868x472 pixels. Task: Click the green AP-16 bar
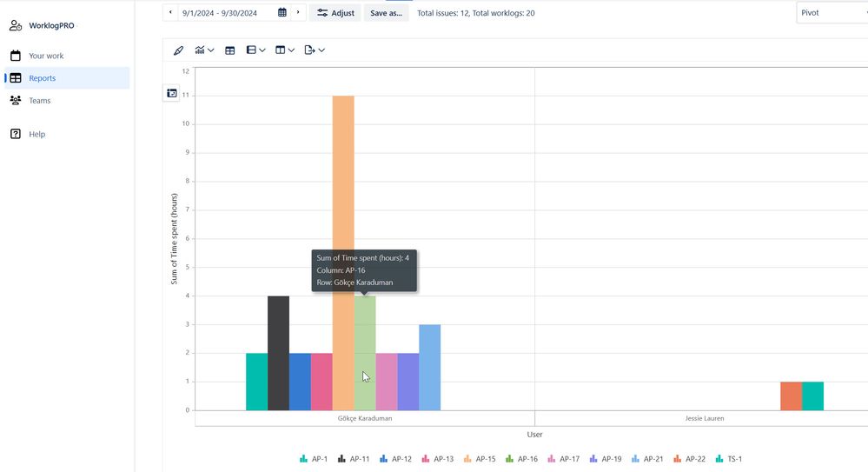click(365, 354)
